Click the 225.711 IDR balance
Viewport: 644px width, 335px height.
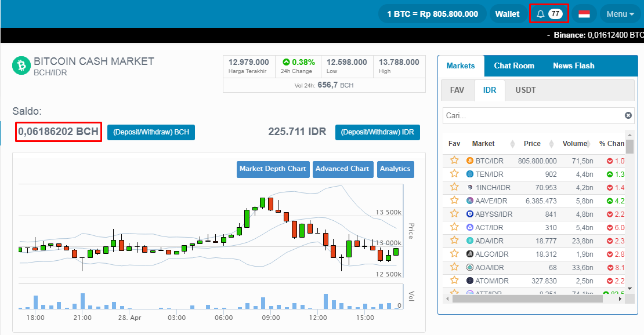pyautogui.click(x=297, y=132)
